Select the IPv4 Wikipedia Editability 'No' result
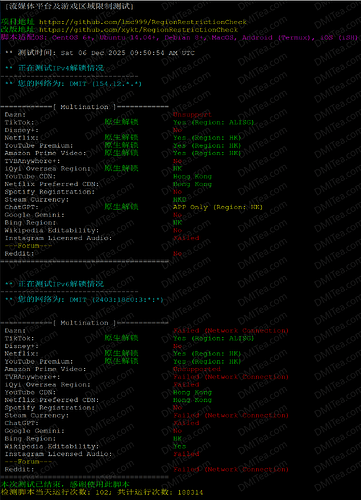The height and width of the screenshot is (500, 361). tap(177, 230)
